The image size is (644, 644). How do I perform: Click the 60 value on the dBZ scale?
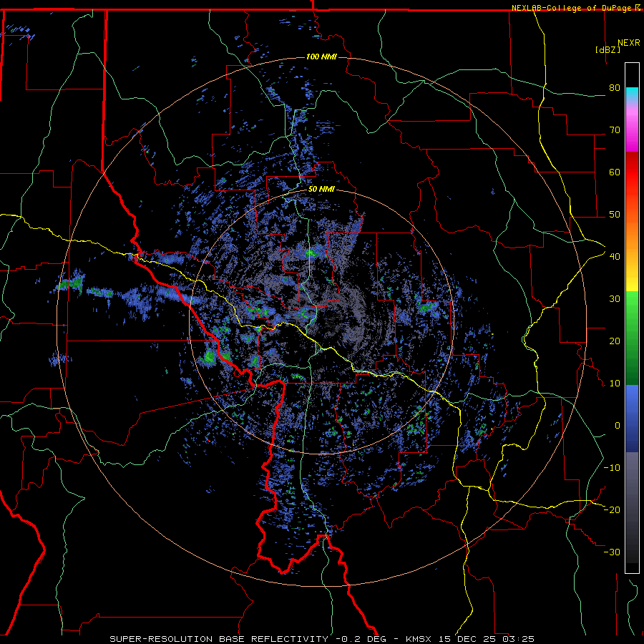pos(615,172)
